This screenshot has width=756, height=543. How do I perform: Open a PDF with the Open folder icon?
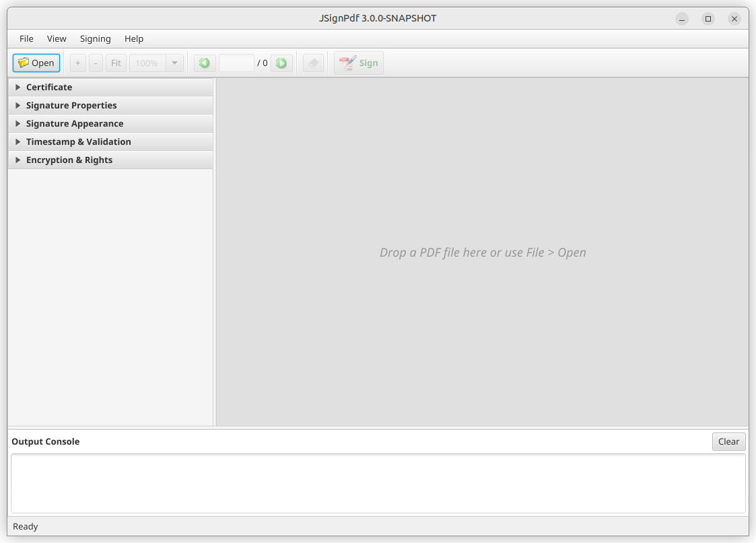click(x=36, y=62)
